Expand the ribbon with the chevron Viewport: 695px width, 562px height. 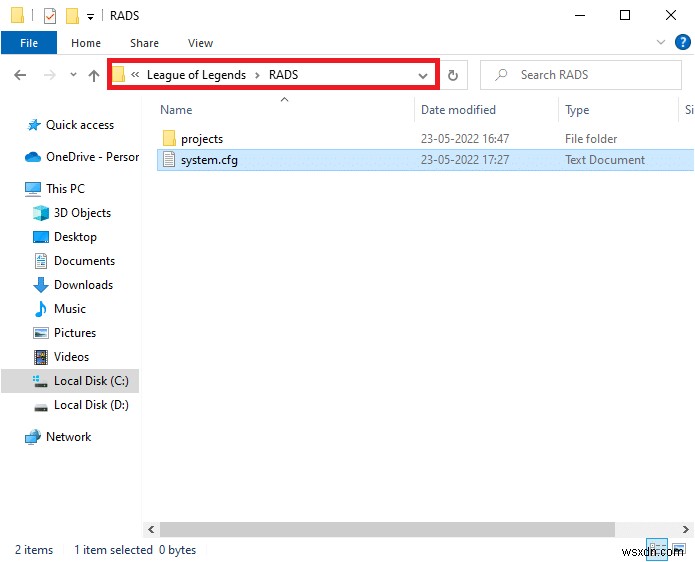pyautogui.click(x=660, y=42)
